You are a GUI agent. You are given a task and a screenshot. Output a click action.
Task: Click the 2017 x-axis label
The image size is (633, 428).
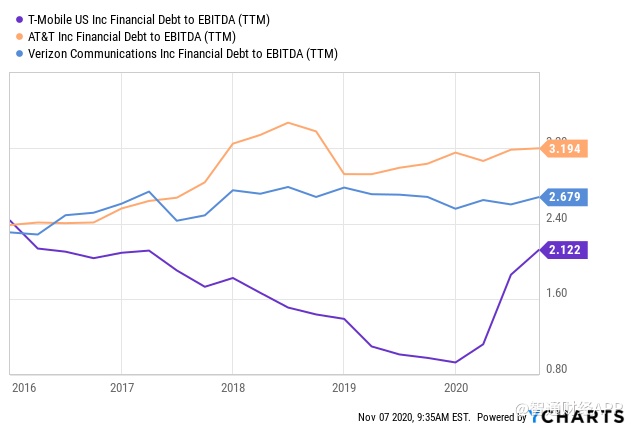(x=122, y=387)
